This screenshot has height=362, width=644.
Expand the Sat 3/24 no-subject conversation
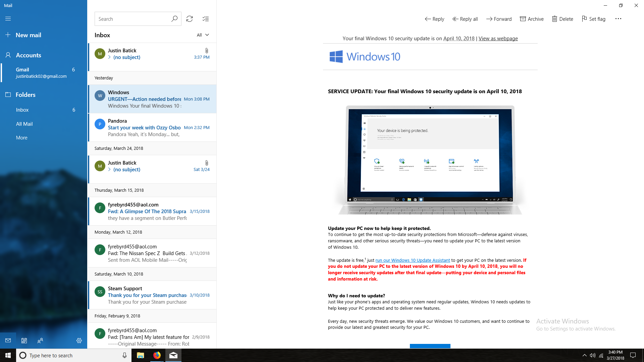pos(109,170)
